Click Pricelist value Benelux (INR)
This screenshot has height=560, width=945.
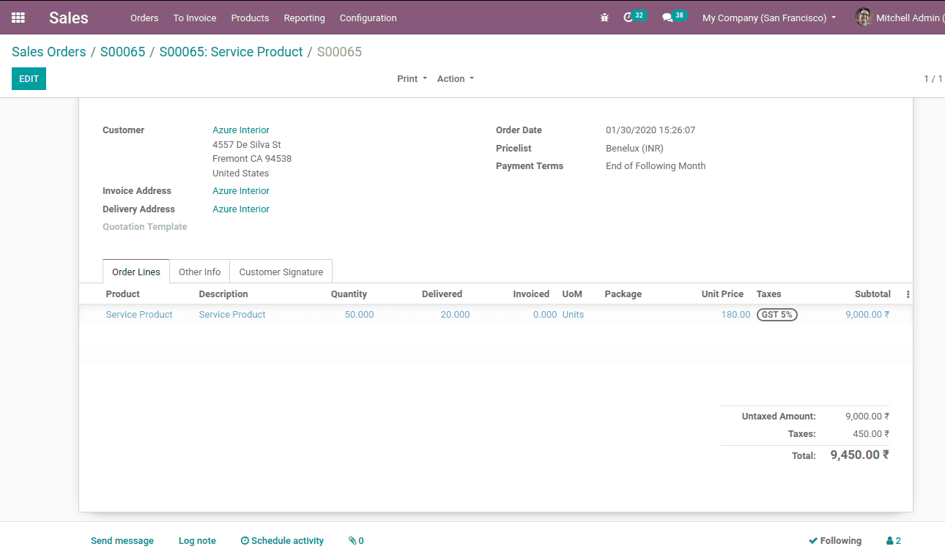[634, 149]
